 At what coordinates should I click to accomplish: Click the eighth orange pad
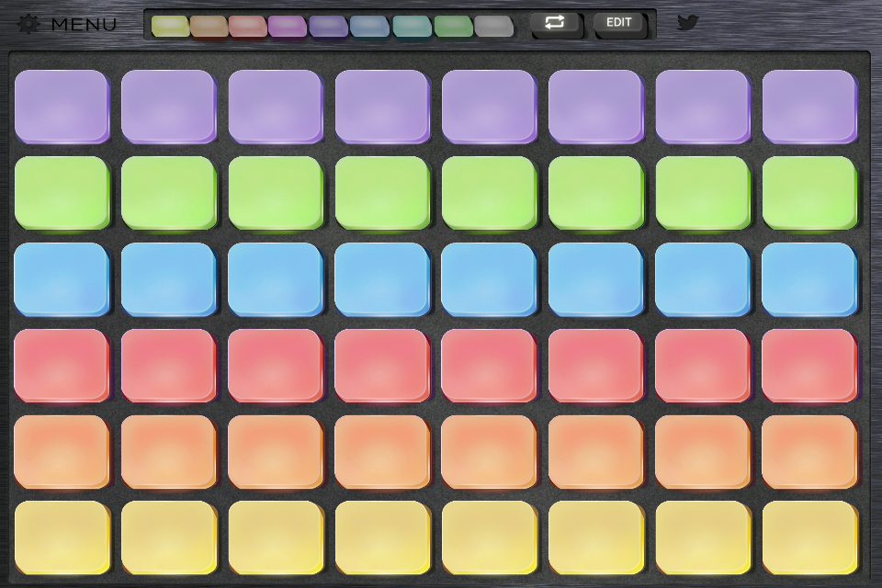pos(810,452)
